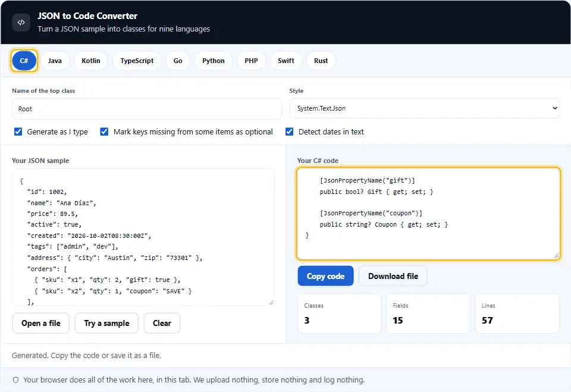Uncheck Mark keys missing as optional
The height and width of the screenshot is (392, 571).
[x=104, y=131]
